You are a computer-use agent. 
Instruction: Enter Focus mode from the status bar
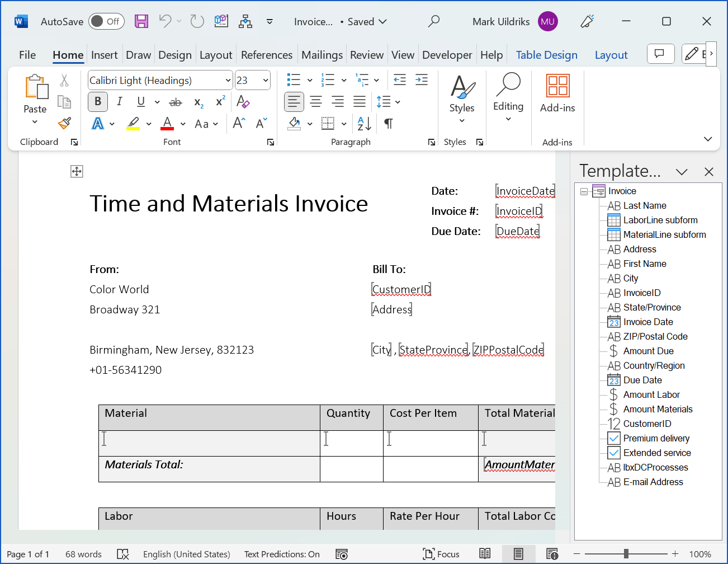[441, 554]
